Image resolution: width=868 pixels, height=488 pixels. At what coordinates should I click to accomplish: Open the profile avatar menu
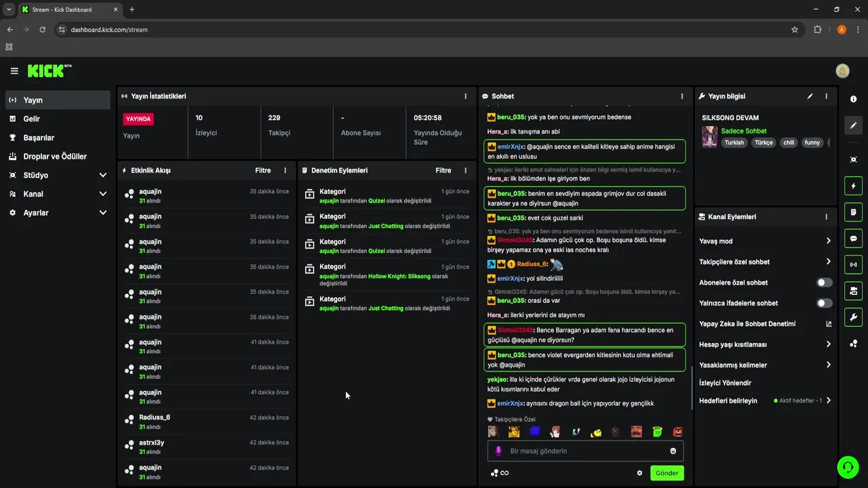point(843,71)
